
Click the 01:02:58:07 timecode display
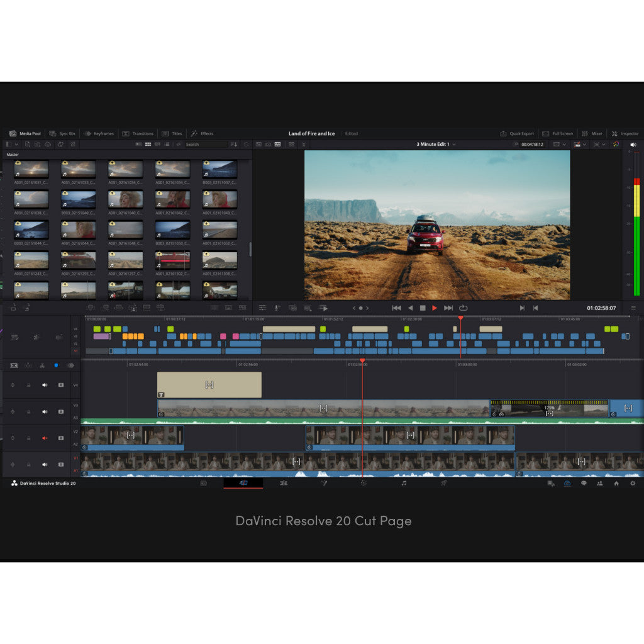tap(601, 308)
